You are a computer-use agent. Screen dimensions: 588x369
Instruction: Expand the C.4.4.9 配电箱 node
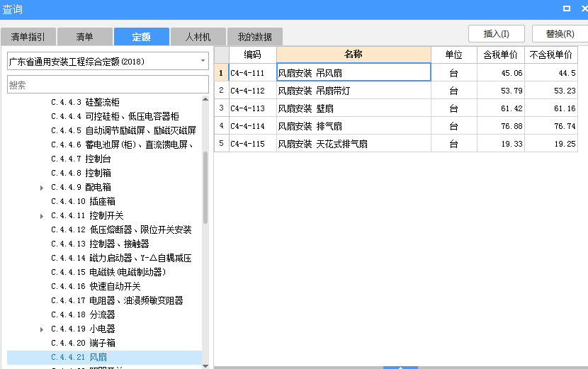click(x=42, y=188)
